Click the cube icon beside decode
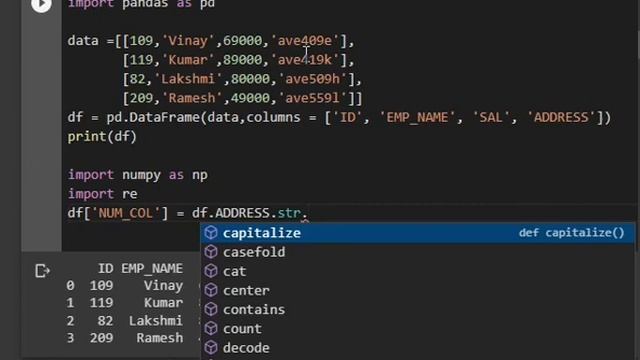The width and height of the screenshot is (640, 360). 211,348
